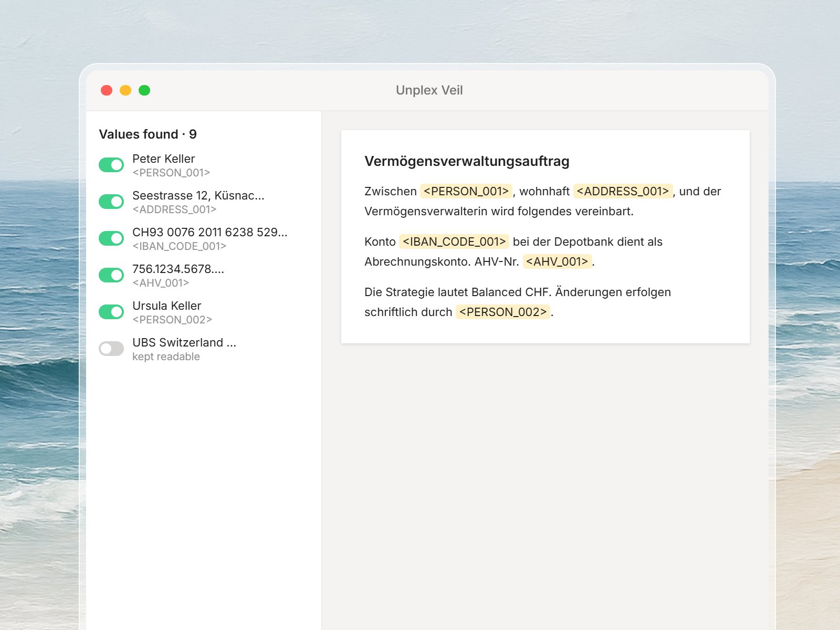Click the 'kept readable' label
The width and height of the screenshot is (840, 630).
pyautogui.click(x=166, y=356)
